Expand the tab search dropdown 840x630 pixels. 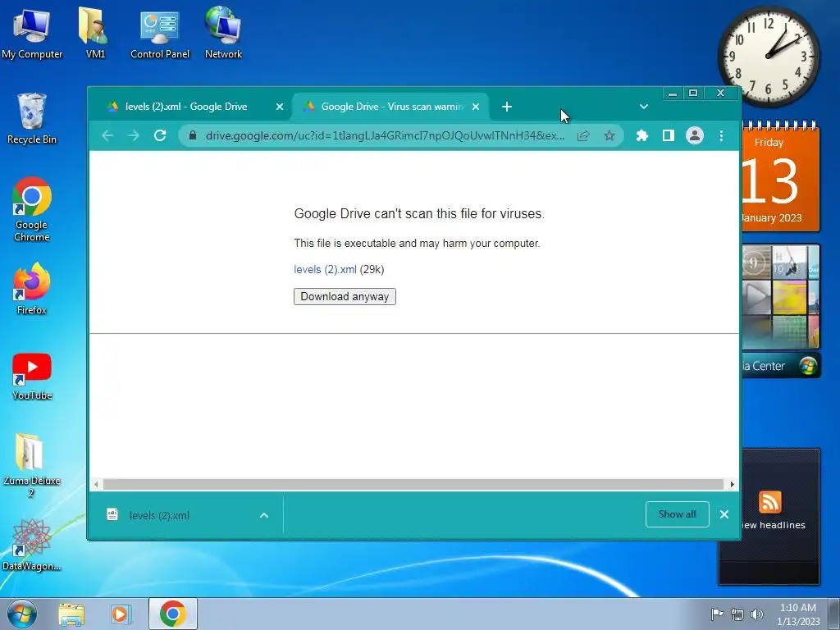644,107
